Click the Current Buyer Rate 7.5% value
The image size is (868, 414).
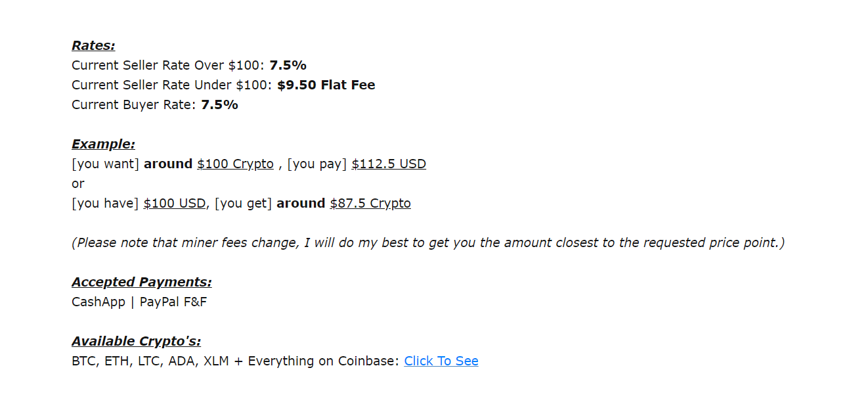(x=219, y=104)
